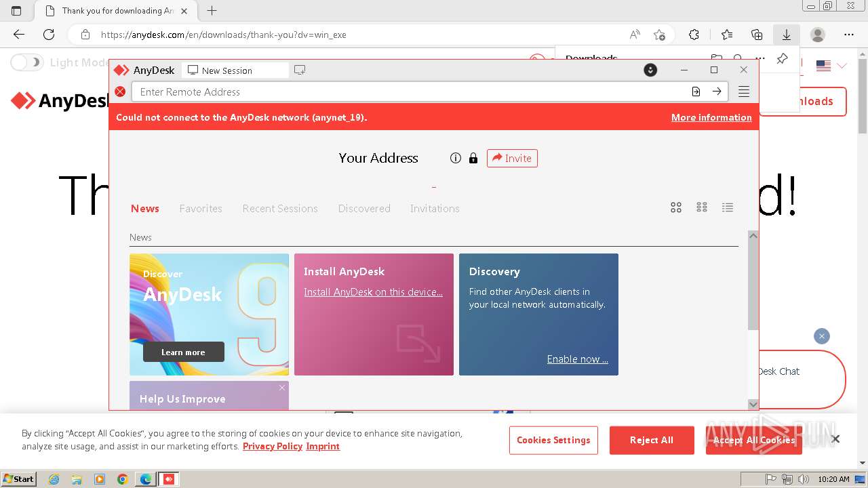Open new session window icon beside tab

[300, 70]
